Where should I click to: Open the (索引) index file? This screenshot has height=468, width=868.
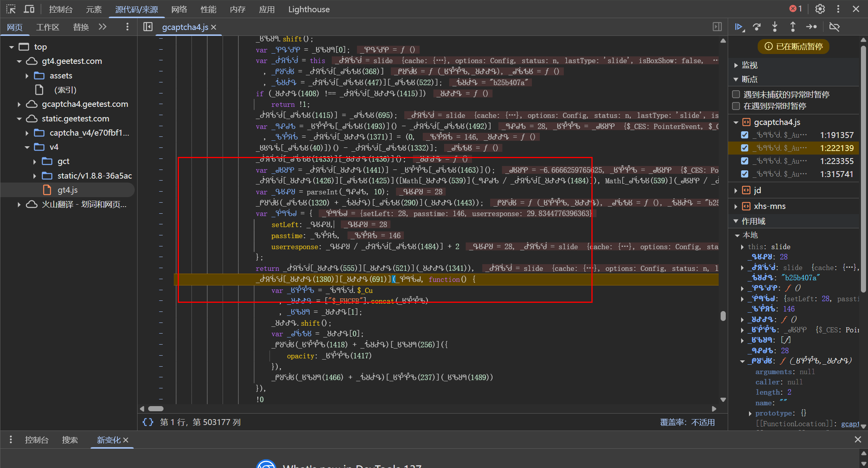(x=65, y=90)
